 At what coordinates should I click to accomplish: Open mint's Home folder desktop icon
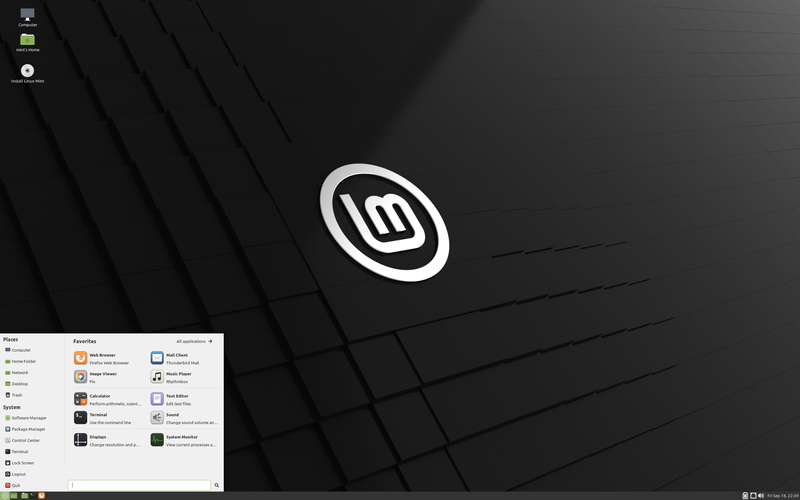28,42
